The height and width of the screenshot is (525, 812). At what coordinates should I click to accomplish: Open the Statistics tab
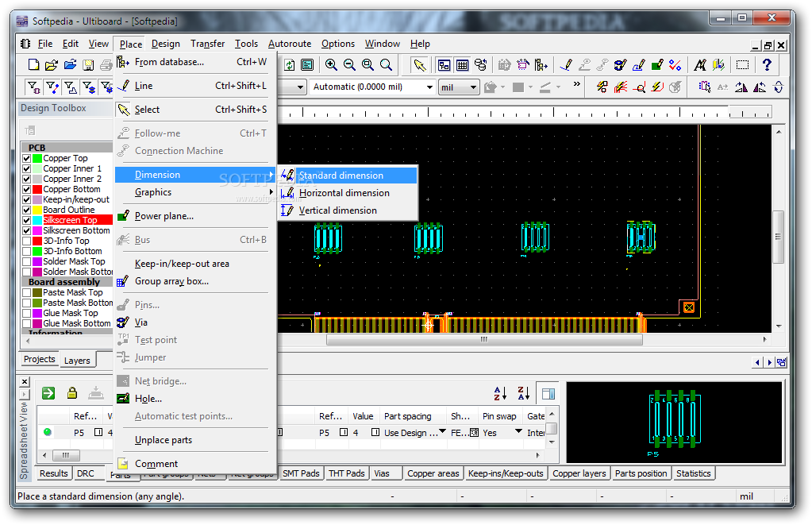[x=694, y=473]
